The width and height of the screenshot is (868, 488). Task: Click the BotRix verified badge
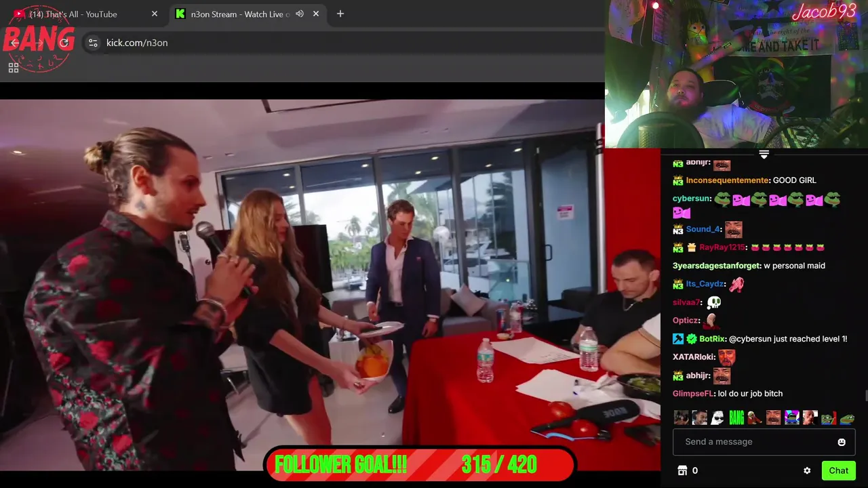pos(691,339)
